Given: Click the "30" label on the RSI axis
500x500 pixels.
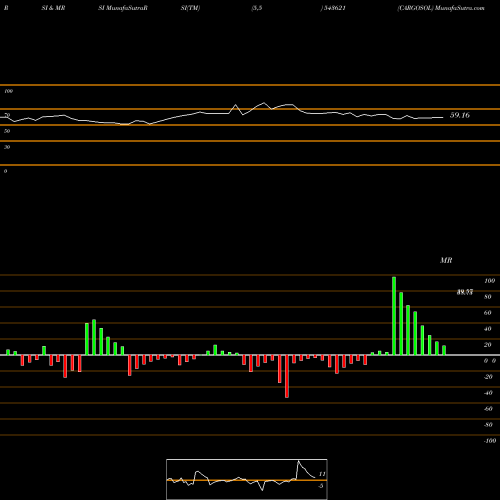Looking at the screenshot, I should coord(7,147).
